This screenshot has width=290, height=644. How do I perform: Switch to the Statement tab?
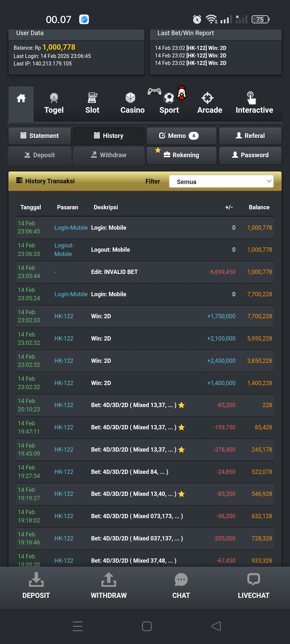pyautogui.click(x=40, y=136)
